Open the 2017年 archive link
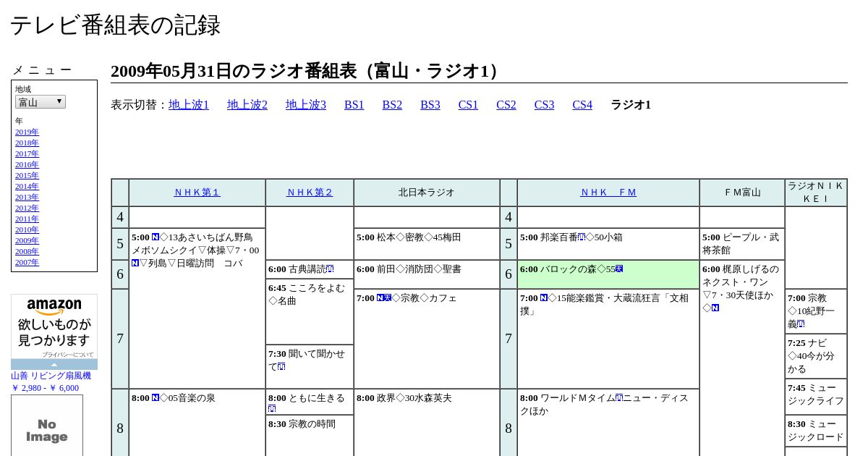 tap(27, 153)
